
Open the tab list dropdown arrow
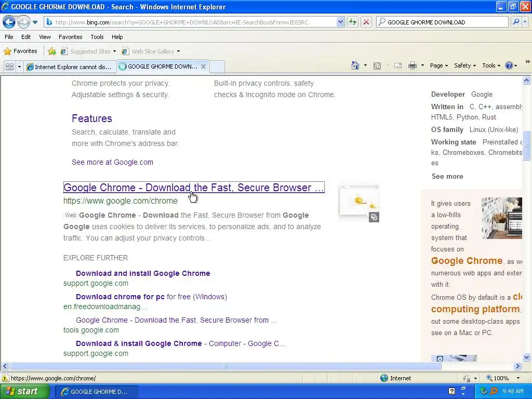(19, 66)
